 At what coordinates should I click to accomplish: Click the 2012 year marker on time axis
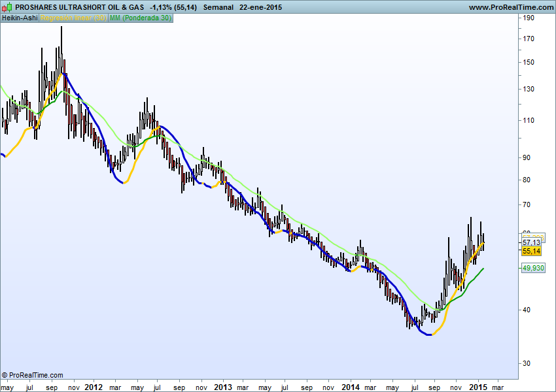(x=94, y=386)
